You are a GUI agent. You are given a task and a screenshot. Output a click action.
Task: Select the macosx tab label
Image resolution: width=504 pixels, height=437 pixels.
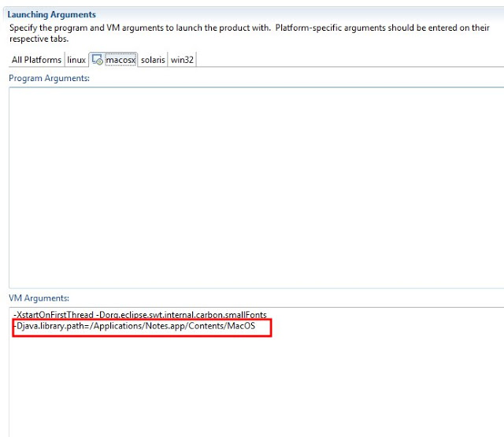pyautogui.click(x=120, y=60)
